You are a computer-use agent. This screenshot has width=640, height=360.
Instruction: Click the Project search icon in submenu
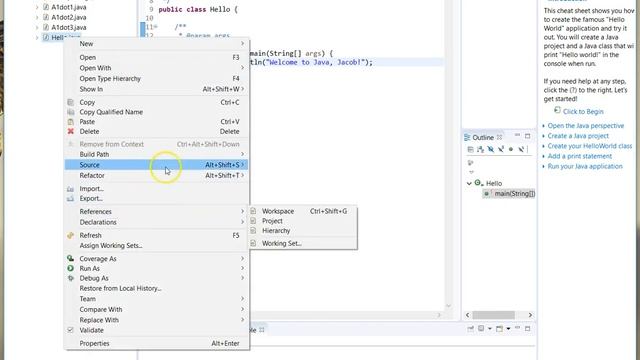(x=253, y=221)
